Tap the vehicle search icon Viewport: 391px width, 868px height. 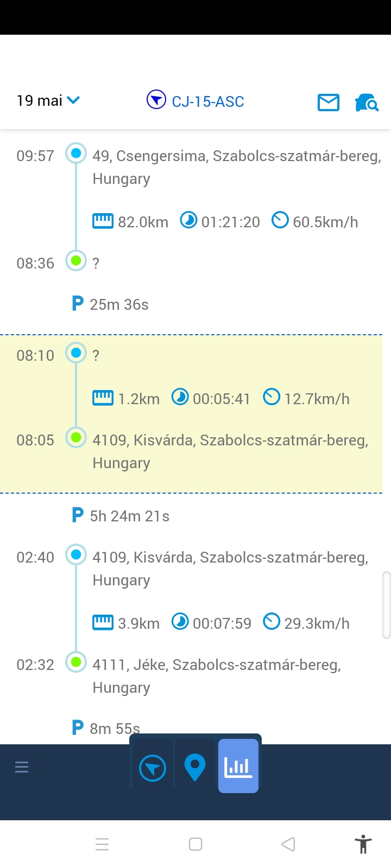click(x=367, y=102)
